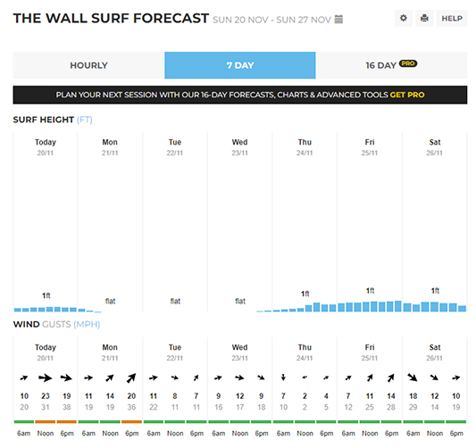Click the PRO badge on 16 Day
Screen dimensions: 476x448
coord(408,63)
